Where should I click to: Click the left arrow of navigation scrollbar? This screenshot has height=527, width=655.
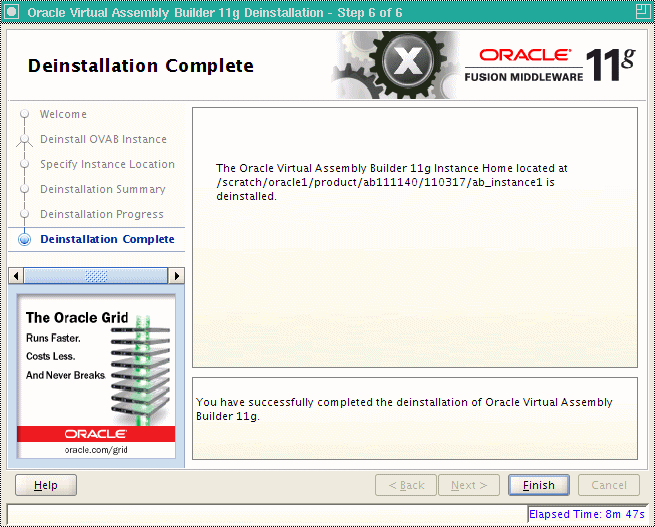[16, 276]
